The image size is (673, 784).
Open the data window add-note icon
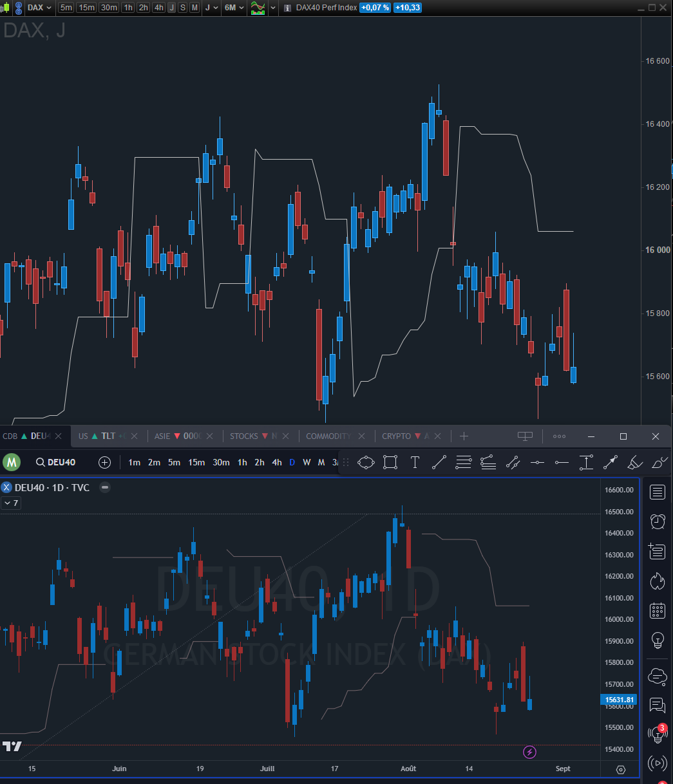[658, 551]
